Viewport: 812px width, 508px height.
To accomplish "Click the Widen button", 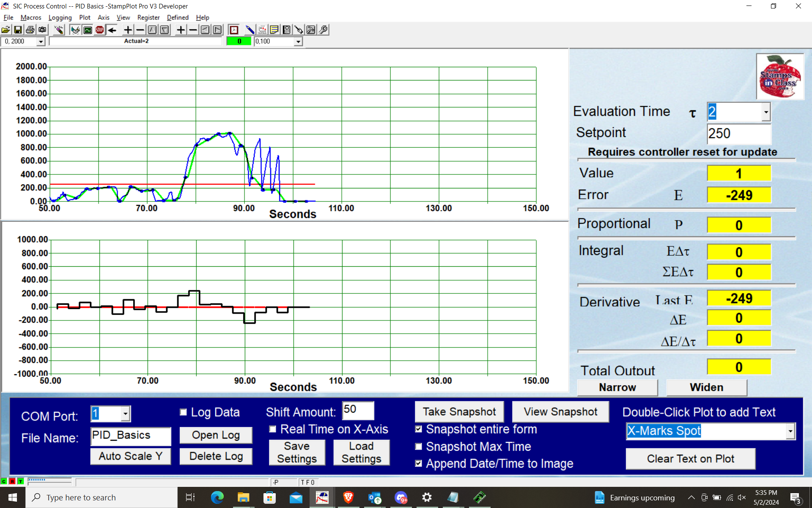I will pyautogui.click(x=707, y=387).
